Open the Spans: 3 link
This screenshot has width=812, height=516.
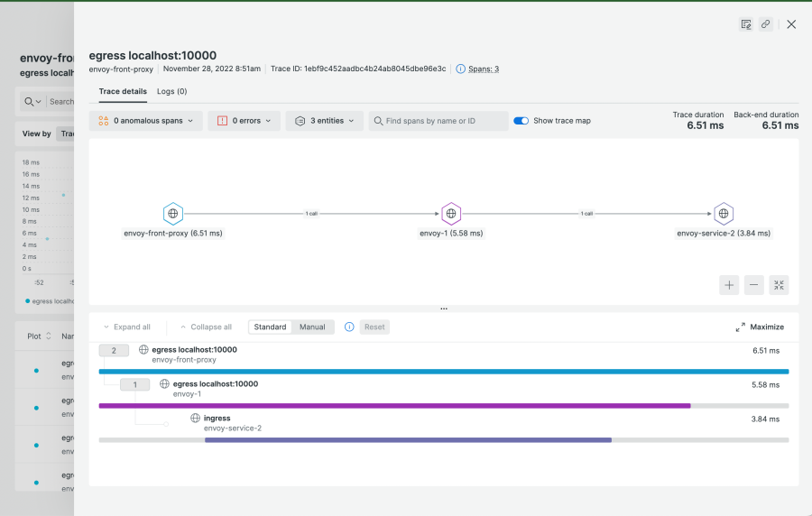pos(484,69)
